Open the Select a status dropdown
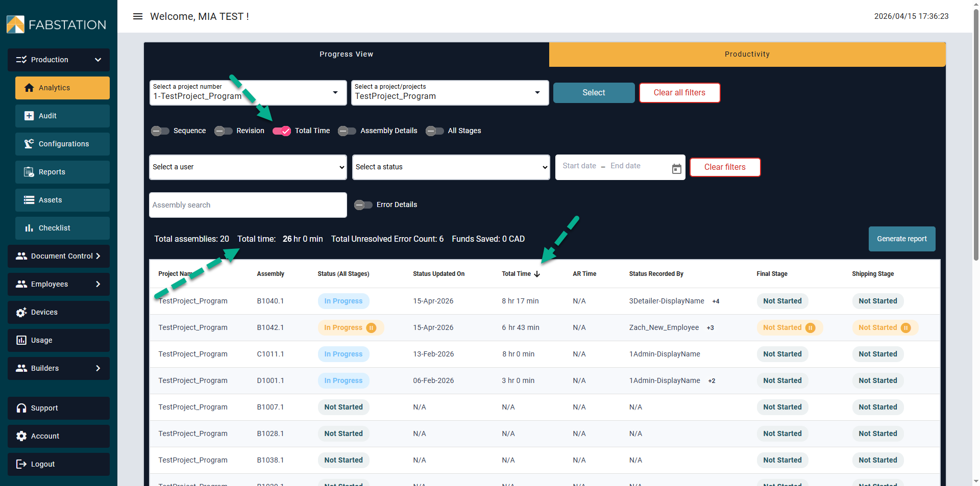 tap(451, 167)
